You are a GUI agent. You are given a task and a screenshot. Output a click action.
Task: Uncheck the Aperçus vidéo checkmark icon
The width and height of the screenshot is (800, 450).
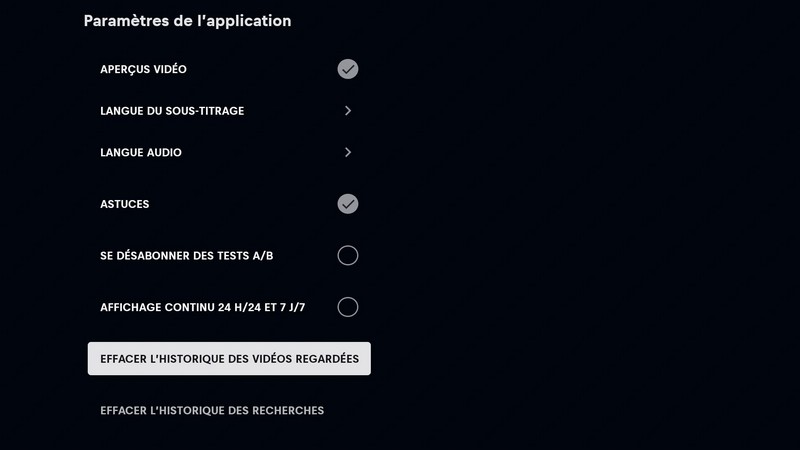click(347, 69)
